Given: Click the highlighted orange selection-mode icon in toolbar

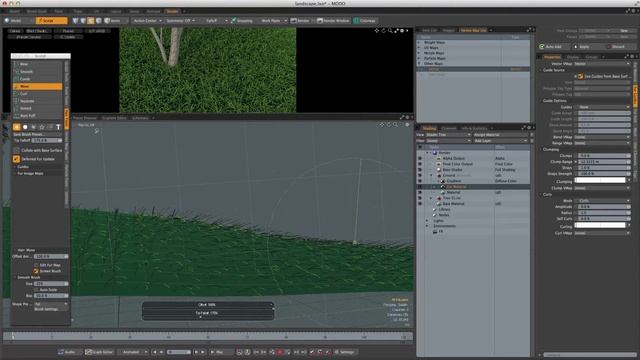Looking at the screenshot, I should (x=91, y=20).
